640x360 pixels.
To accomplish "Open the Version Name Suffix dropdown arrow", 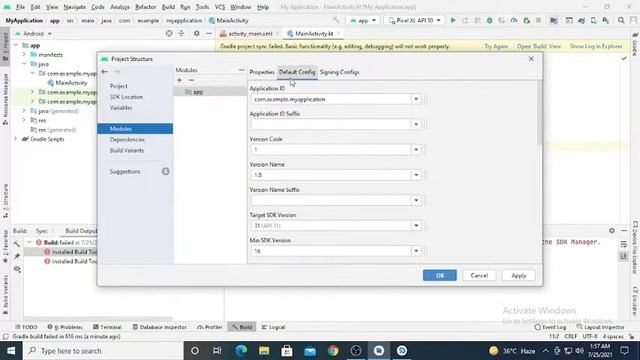I will click(416, 200).
